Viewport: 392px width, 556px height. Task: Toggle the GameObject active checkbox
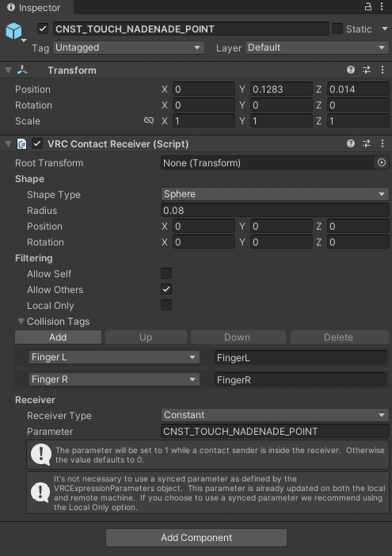click(43, 29)
